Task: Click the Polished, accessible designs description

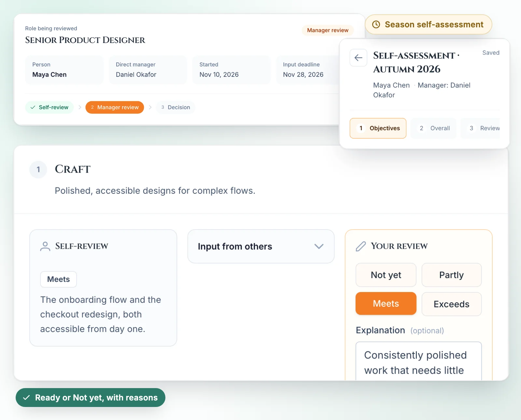Action: tap(155, 190)
